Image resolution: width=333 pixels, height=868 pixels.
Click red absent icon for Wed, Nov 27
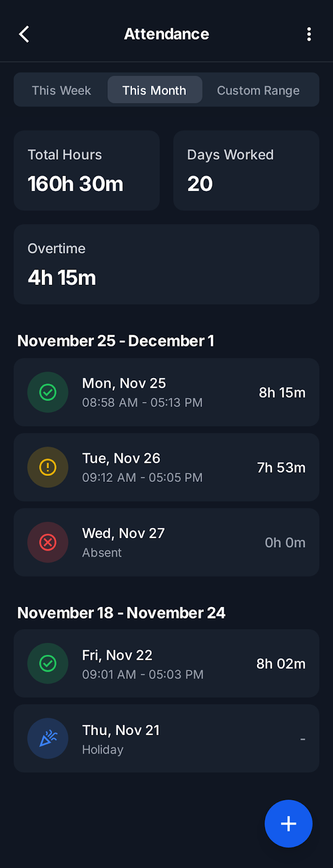coord(48,542)
